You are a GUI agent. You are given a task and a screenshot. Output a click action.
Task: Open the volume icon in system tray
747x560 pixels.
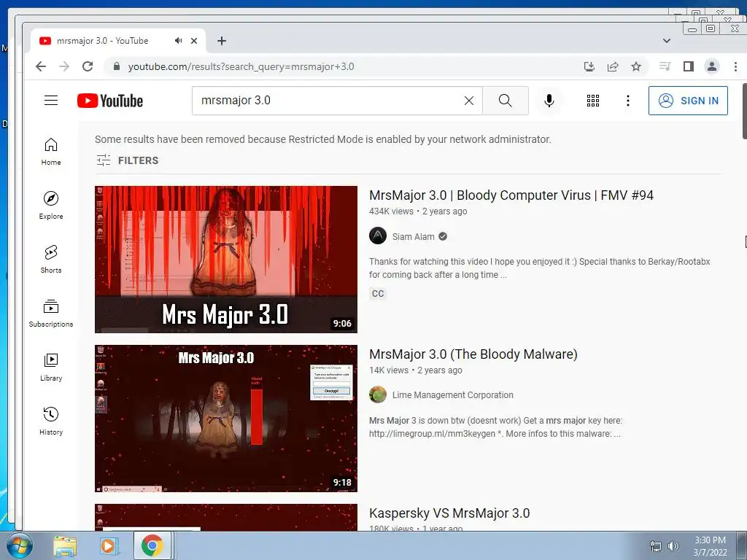pos(673,547)
